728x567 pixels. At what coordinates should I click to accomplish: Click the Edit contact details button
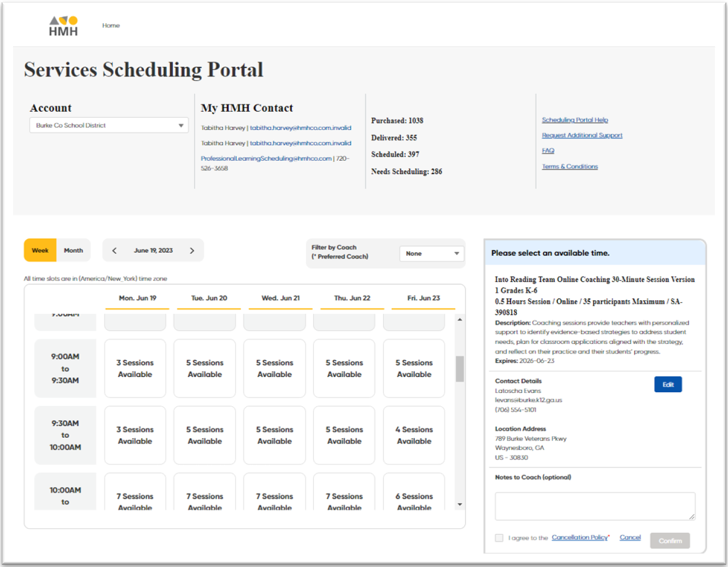coord(668,384)
